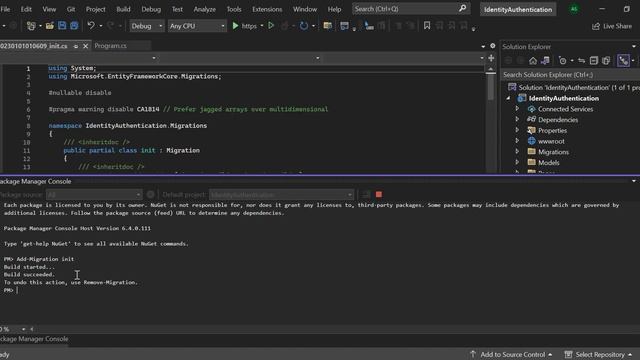Viewport: 640px width, 360px height.
Task: Click the Save icon in toolbar
Action: (x=62, y=26)
